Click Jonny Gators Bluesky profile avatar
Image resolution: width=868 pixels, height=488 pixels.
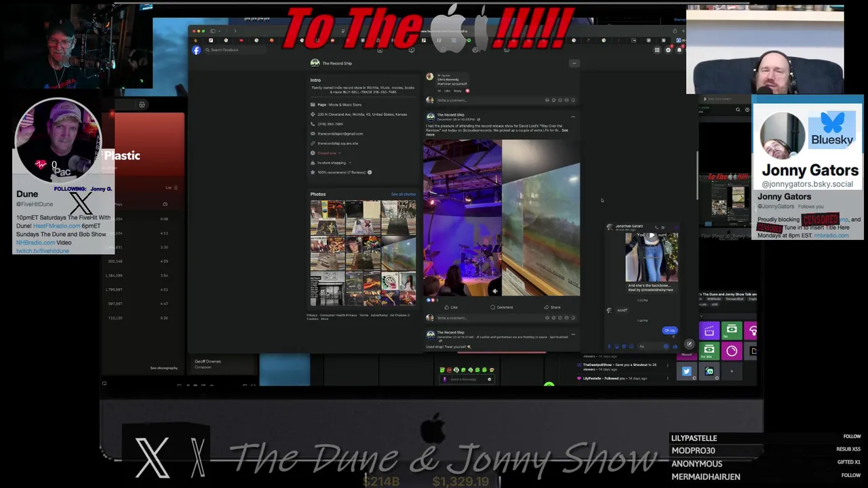783,135
